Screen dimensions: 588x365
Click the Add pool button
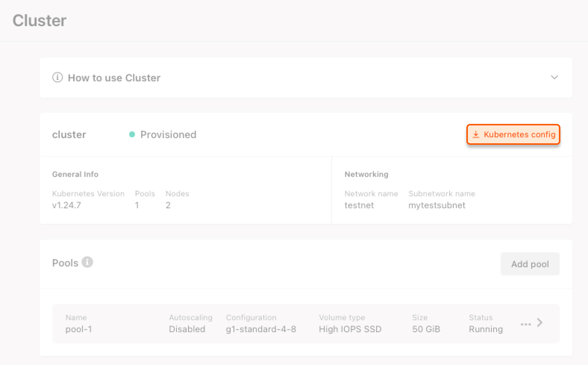click(x=530, y=264)
